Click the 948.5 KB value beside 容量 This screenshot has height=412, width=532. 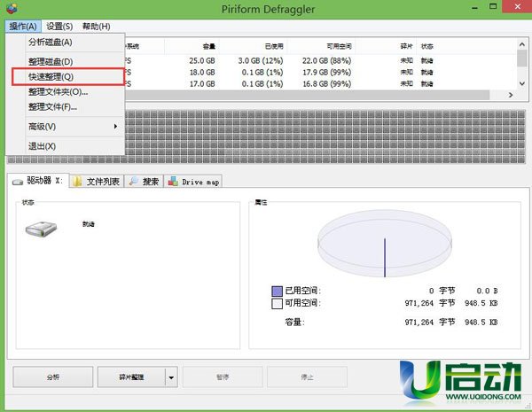(x=481, y=323)
